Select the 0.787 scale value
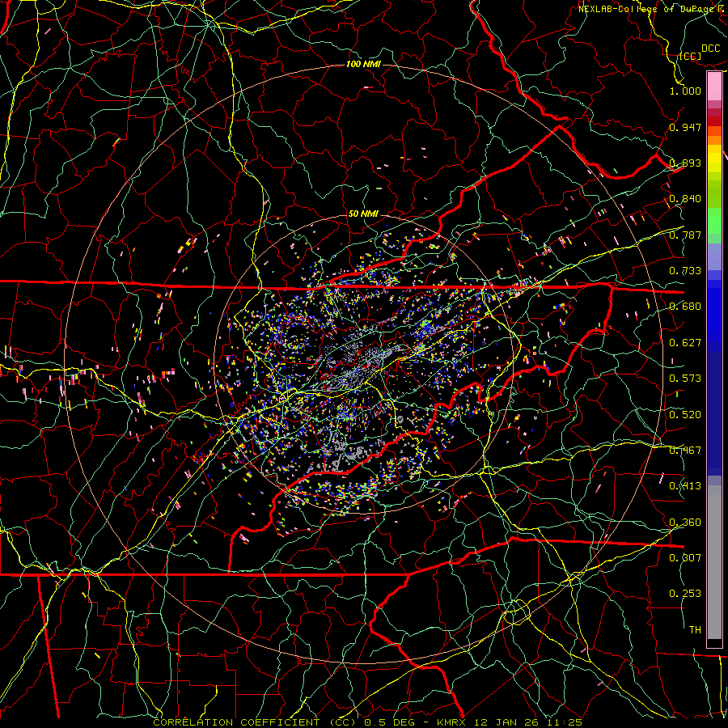Viewport: 728px width, 728px height. click(x=685, y=235)
